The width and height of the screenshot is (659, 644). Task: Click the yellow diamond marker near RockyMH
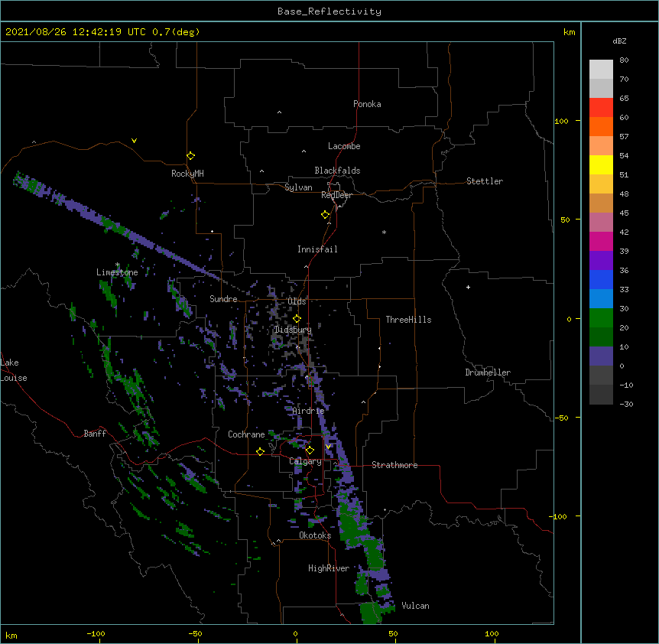[x=190, y=155]
